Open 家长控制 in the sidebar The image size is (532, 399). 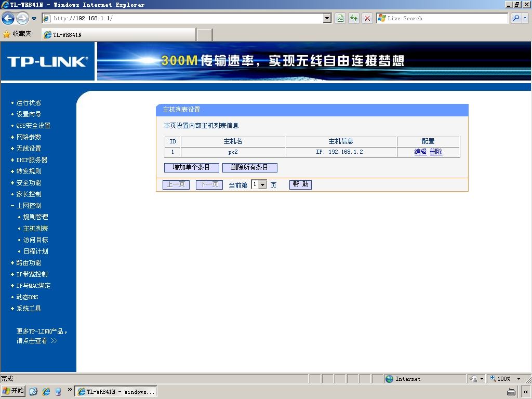(x=29, y=194)
